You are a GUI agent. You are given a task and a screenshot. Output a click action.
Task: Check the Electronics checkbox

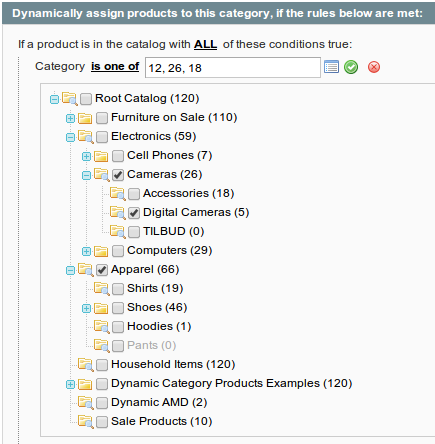pyautogui.click(x=102, y=137)
